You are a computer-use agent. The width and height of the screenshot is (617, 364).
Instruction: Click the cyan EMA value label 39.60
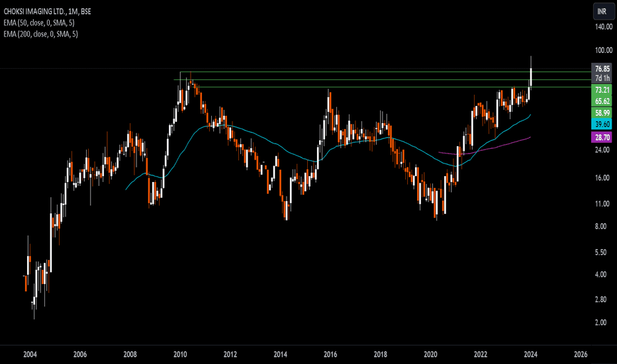click(602, 124)
